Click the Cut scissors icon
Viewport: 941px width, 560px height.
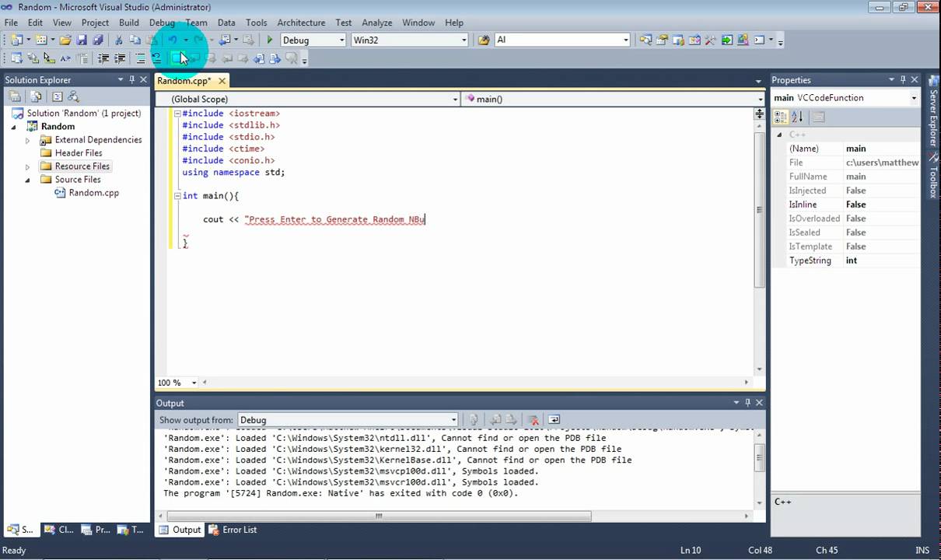point(119,40)
